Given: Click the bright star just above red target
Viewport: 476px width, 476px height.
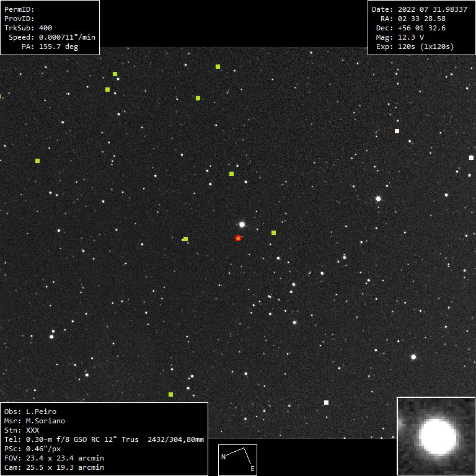Looking at the screenshot, I should click(242, 224).
